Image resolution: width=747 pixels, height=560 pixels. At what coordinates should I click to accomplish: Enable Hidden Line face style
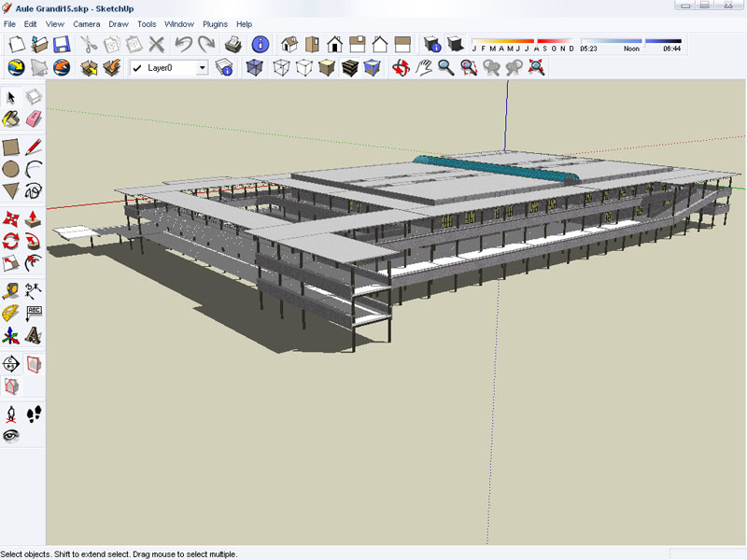(x=304, y=67)
